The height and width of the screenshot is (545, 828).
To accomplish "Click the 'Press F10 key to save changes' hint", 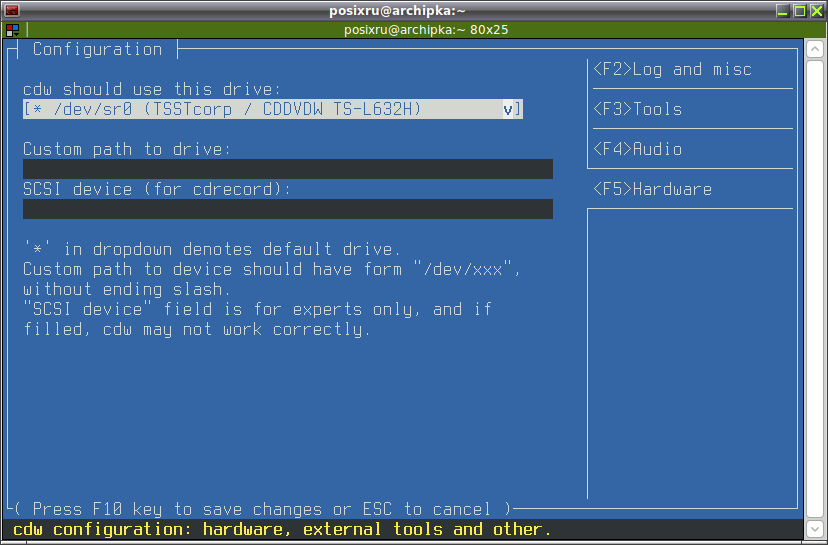I will coord(262,509).
